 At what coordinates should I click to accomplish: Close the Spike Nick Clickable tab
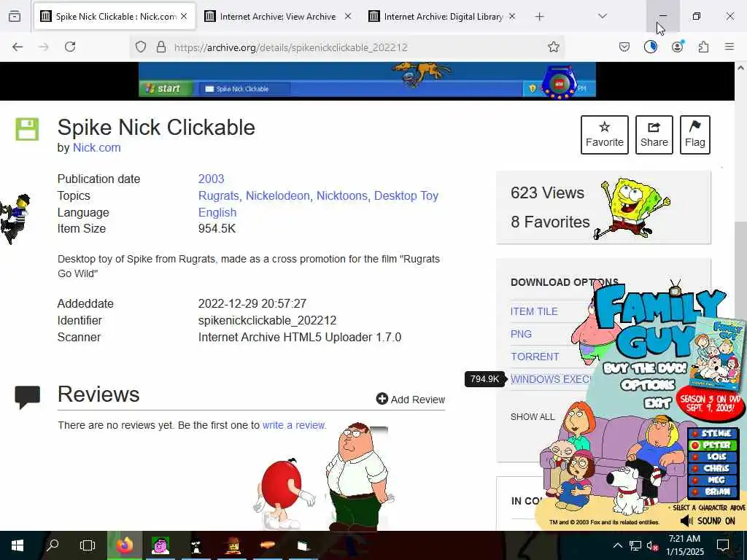pyautogui.click(x=184, y=17)
